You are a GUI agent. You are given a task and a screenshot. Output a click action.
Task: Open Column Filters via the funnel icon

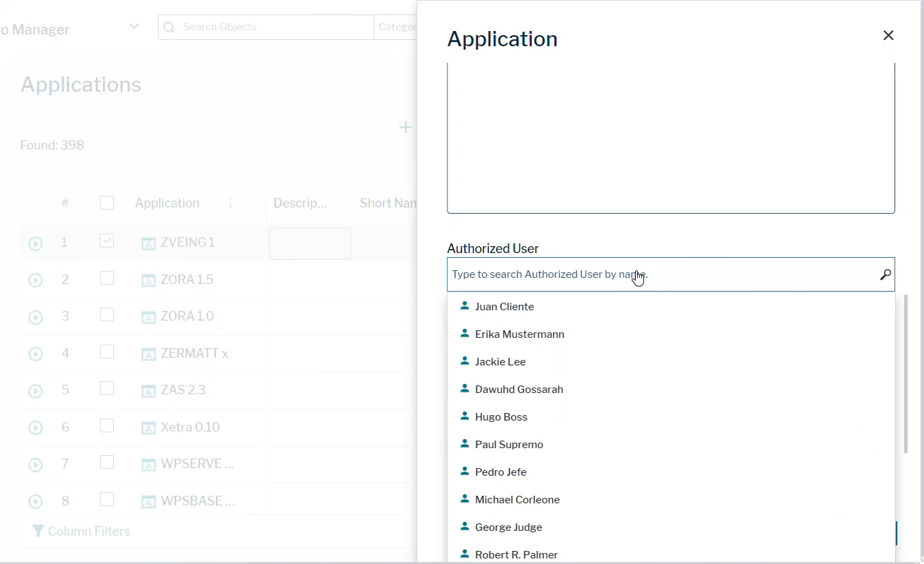click(39, 531)
